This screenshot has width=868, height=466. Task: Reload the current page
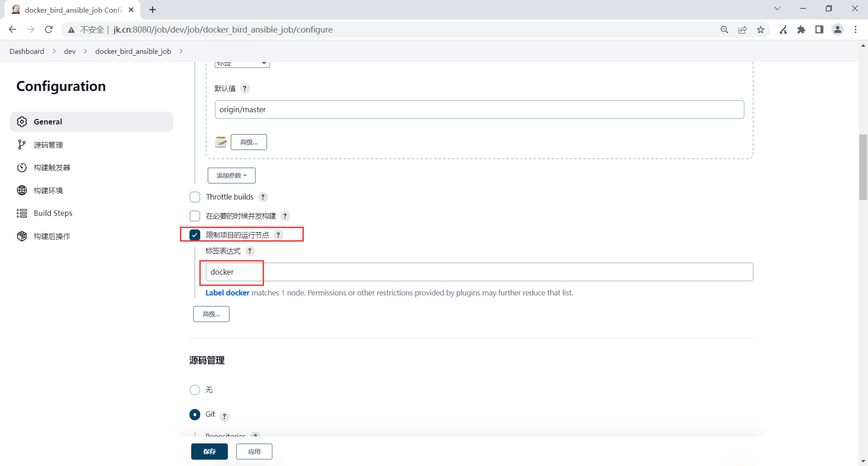pos(49,29)
